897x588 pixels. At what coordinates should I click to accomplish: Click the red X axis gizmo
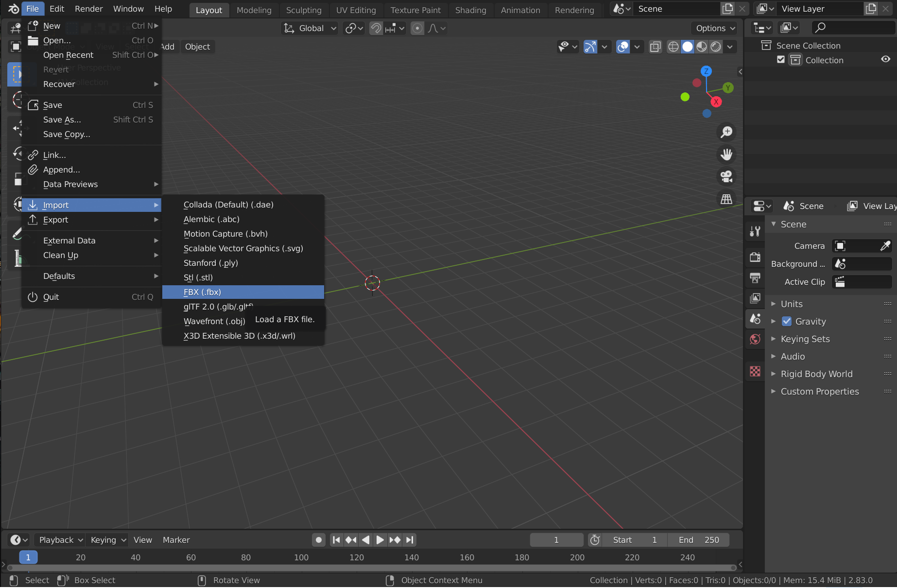point(716,102)
